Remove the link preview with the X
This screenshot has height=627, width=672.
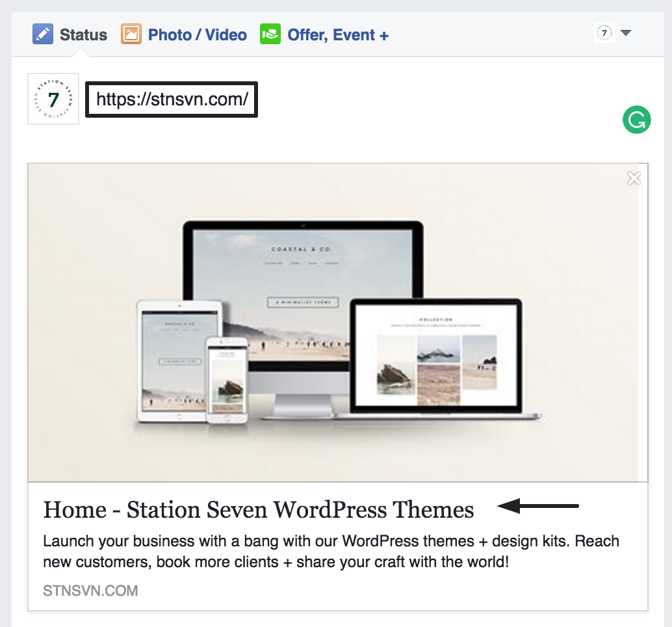point(634,178)
